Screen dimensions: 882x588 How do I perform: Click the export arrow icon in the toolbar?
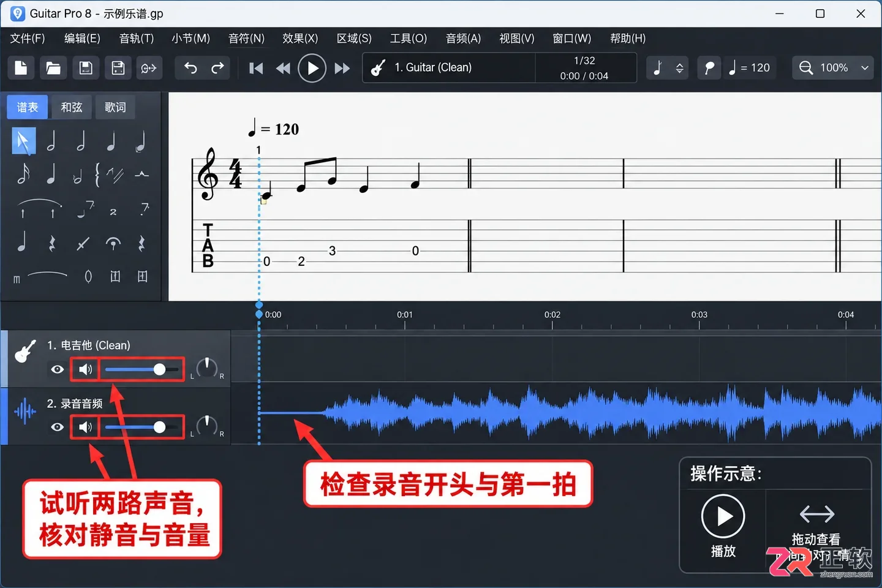click(149, 67)
